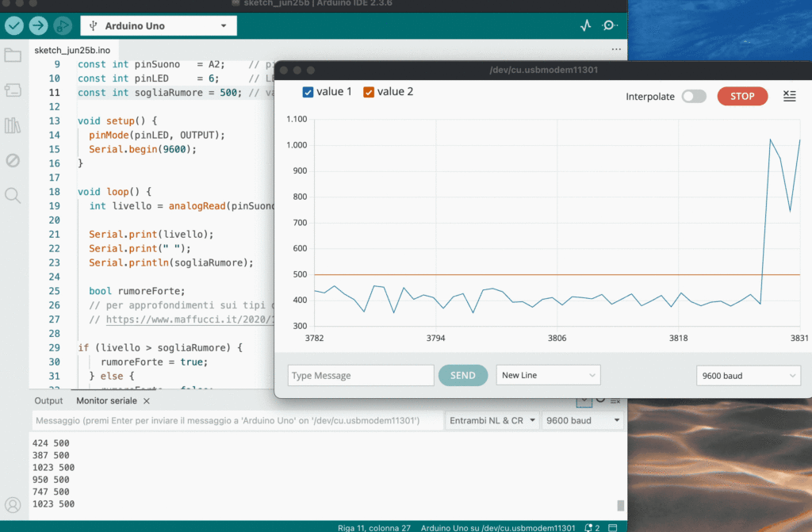Open the Library Manager books icon

13,125
